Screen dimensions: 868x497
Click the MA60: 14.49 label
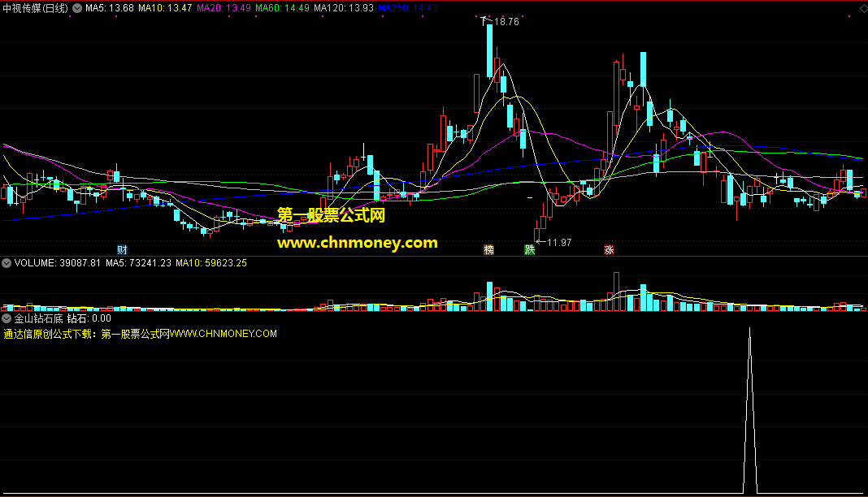point(282,8)
